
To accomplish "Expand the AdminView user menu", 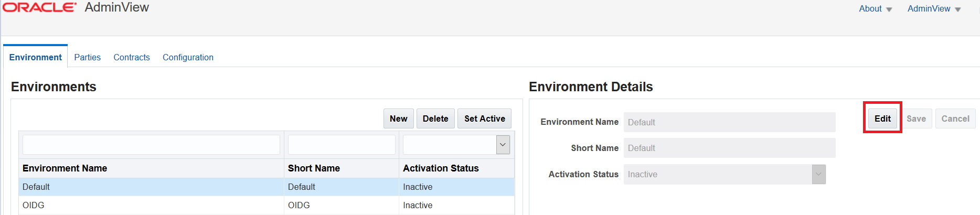I will [x=934, y=9].
